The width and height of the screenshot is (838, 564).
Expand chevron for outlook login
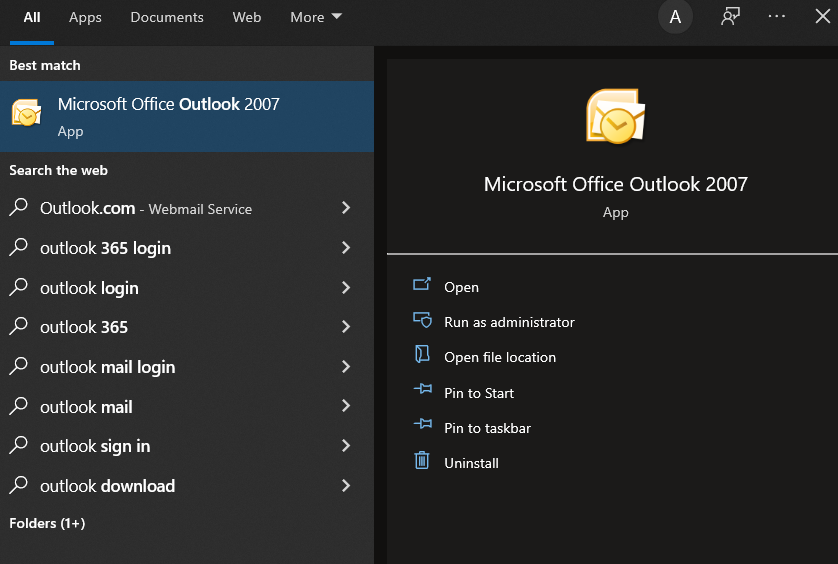(x=346, y=287)
